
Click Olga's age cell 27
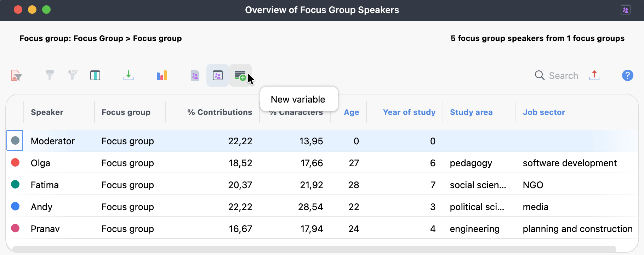click(354, 163)
